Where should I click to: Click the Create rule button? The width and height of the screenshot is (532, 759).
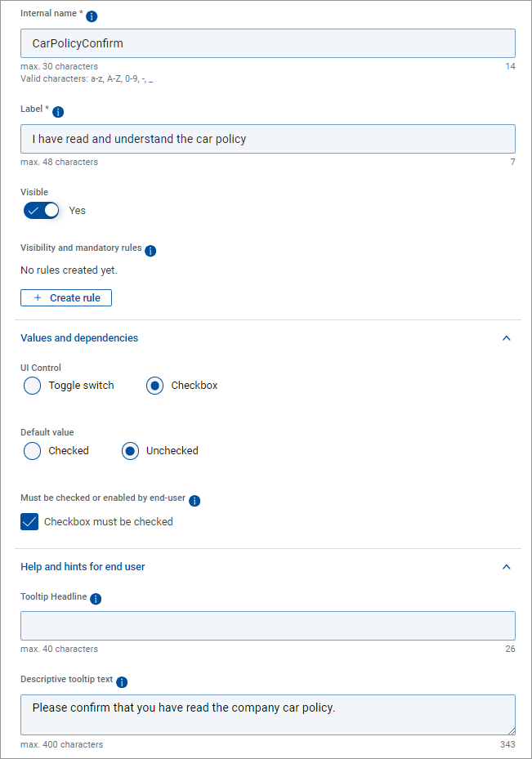[66, 298]
